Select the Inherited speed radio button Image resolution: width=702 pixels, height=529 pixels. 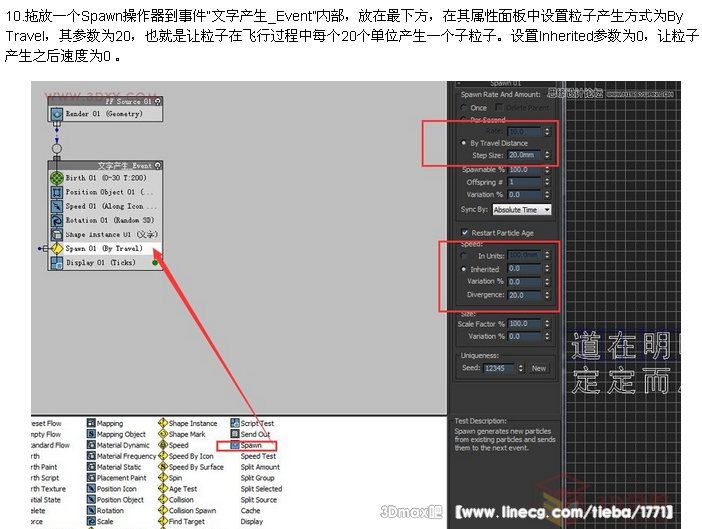464,269
